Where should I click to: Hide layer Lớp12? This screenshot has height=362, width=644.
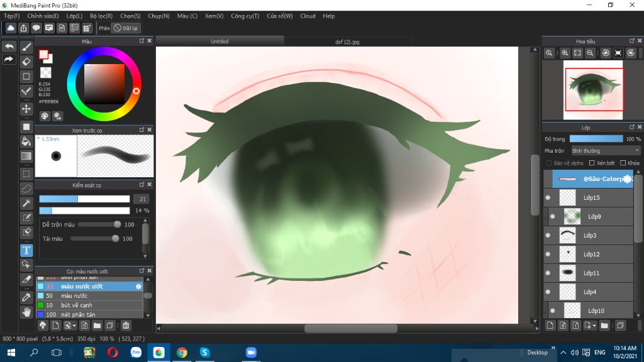tap(548, 254)
